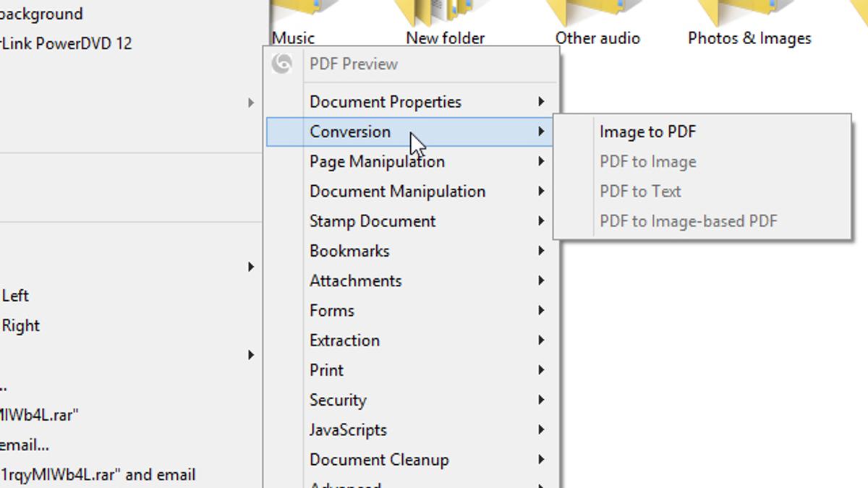868x488 pixels.
Task: Expand the Stamp Document submenu arrow
Action: (x=541, y=221)
